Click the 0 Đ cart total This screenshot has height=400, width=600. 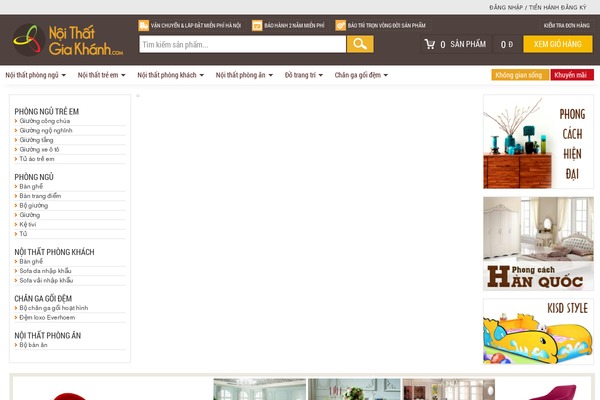[x=507, y=45]
